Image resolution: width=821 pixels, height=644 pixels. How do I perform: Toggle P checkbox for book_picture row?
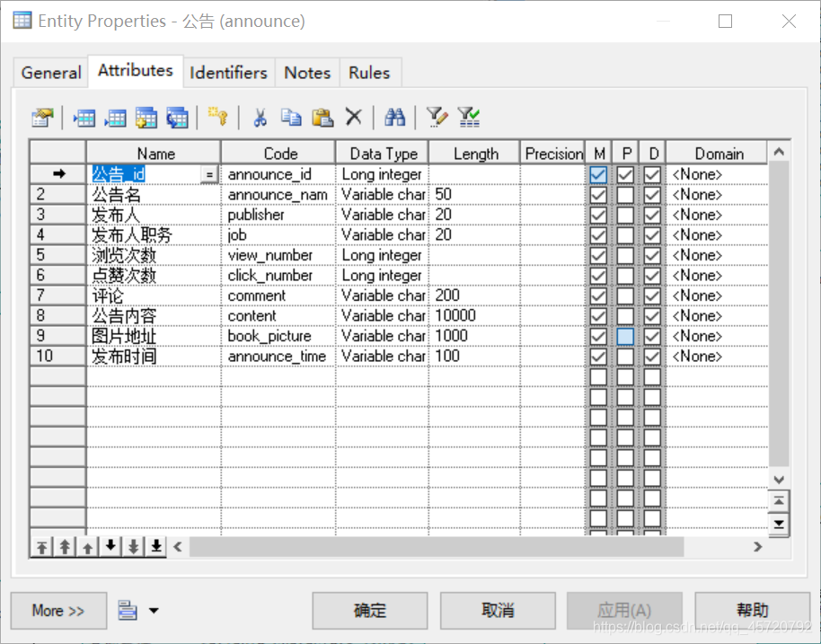click(x=625, y=336)
